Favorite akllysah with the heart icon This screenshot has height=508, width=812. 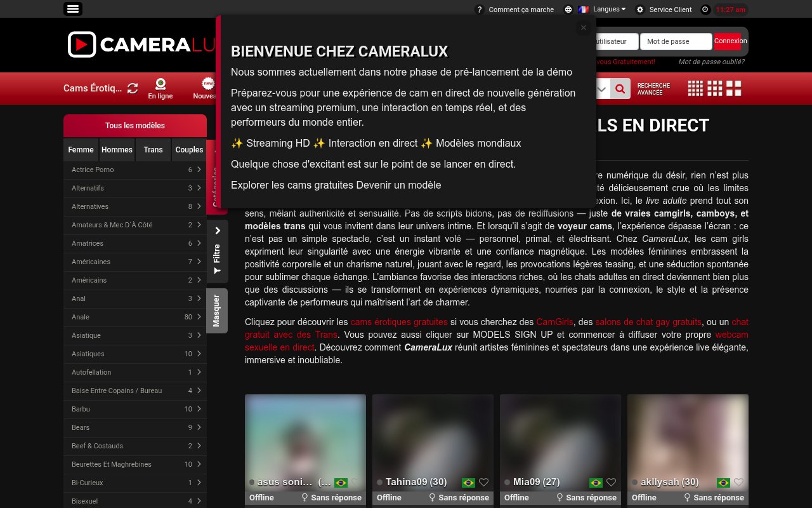(x=738, y=483)
